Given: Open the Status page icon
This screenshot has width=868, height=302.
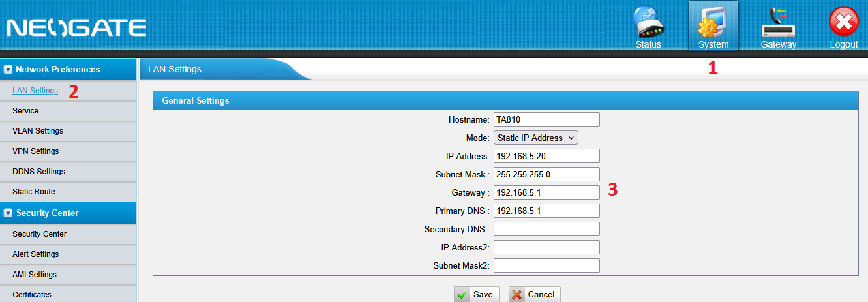Looking at the screenshot, I should (648, 23).
